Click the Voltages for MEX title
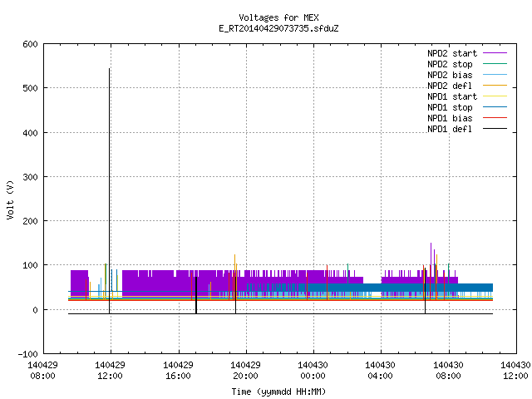 [x=278, y=17]
